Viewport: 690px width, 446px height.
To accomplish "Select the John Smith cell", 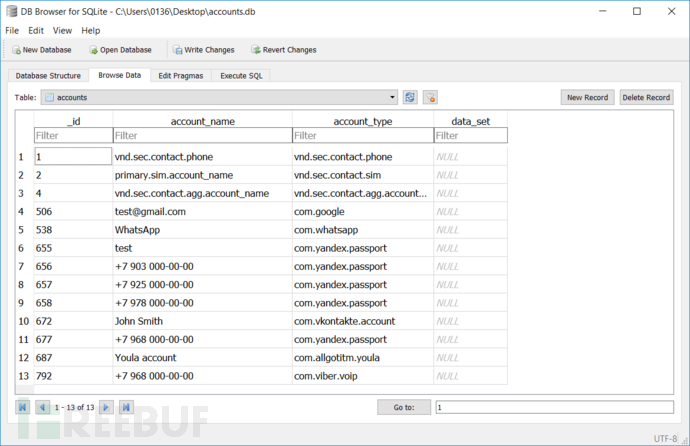I will click(x=203, y=321).
